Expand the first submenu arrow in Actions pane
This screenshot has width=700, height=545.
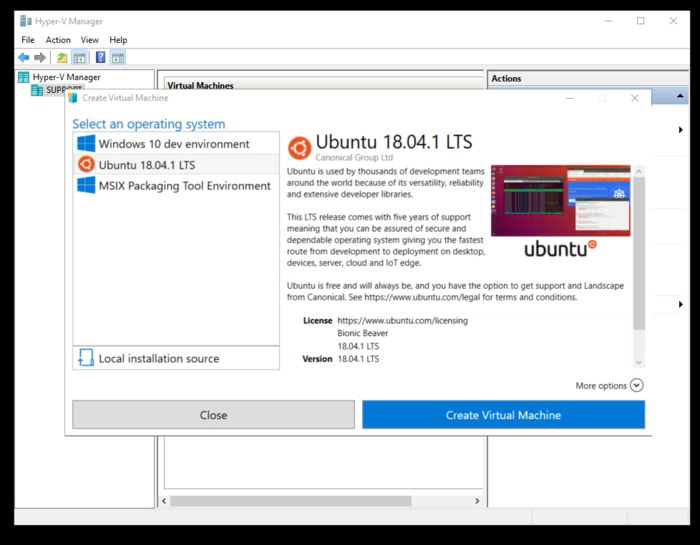pos(680,130)
